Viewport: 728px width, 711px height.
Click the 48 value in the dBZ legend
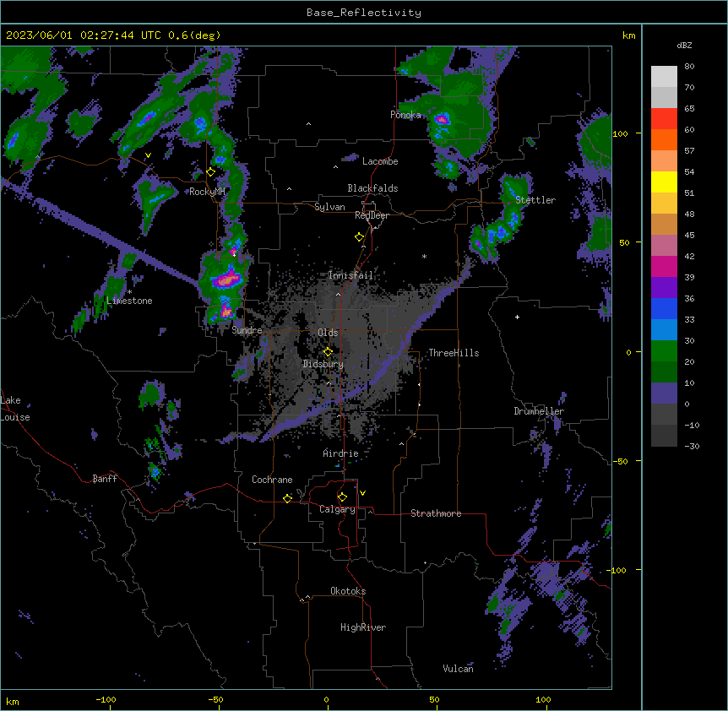pos(689,214)
